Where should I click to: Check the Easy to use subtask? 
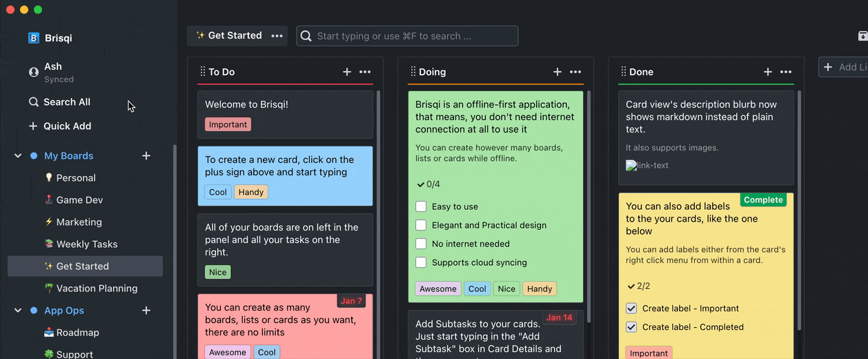421,206
